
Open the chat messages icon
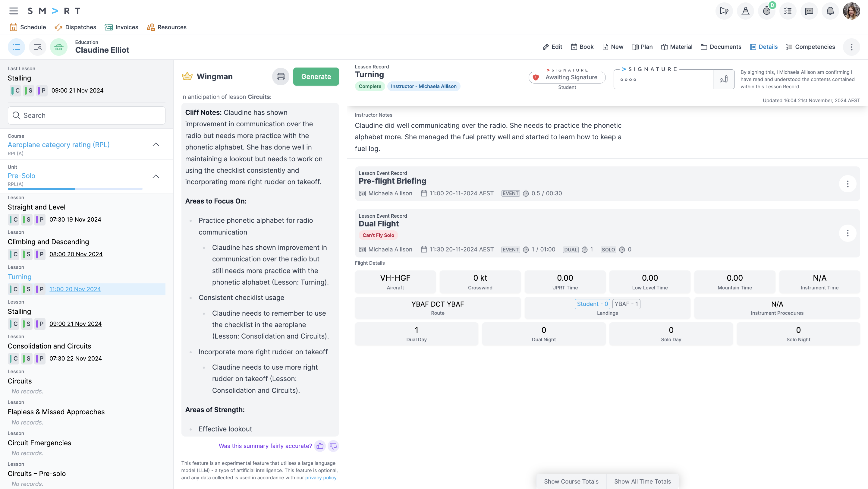(809, 11)
